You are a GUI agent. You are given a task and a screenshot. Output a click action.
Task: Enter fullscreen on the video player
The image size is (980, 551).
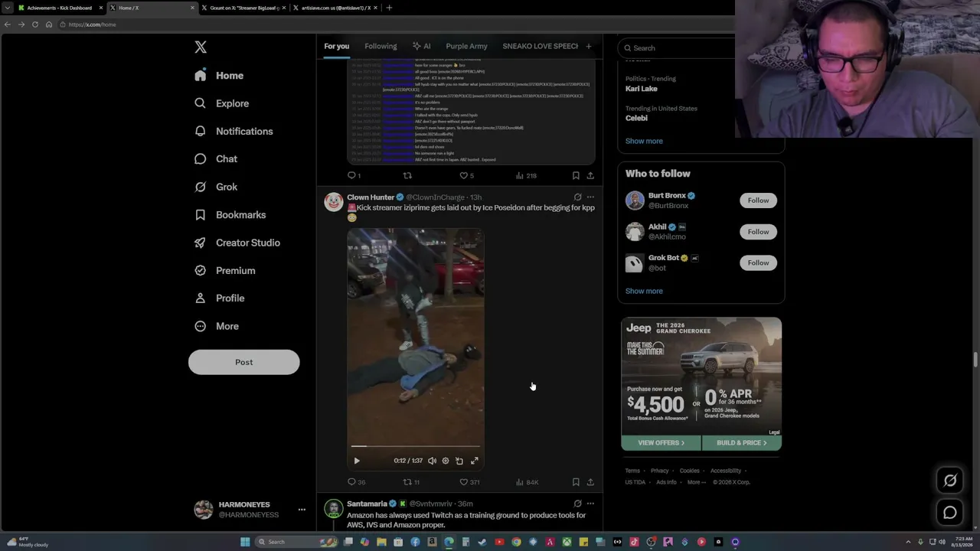pos(475,461)
